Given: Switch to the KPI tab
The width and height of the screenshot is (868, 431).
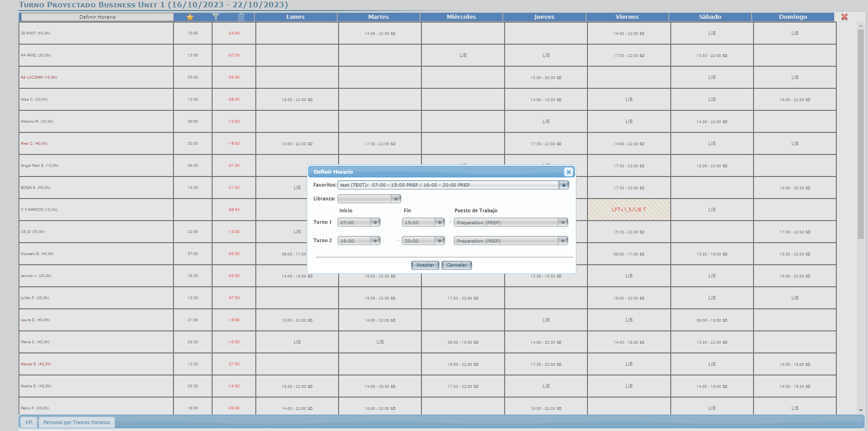Looking at the screenshot, I should (29, 422).
